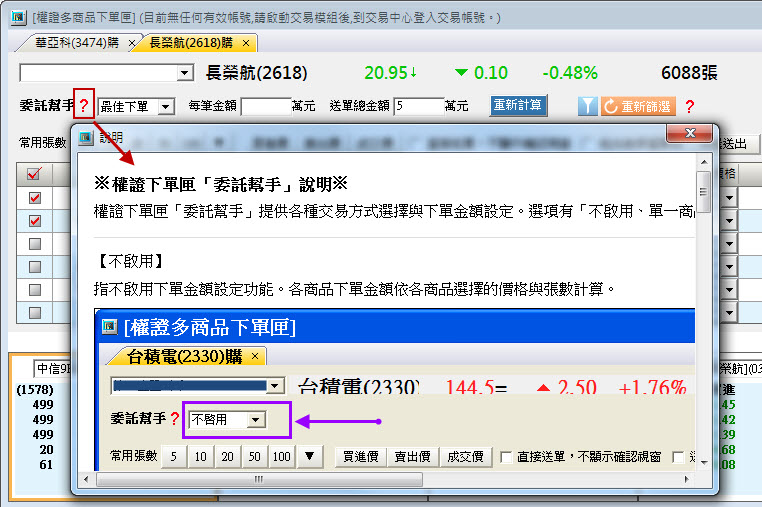
Task: Open the third row dropdown arrow at table right edge
Action: point(729,244)
